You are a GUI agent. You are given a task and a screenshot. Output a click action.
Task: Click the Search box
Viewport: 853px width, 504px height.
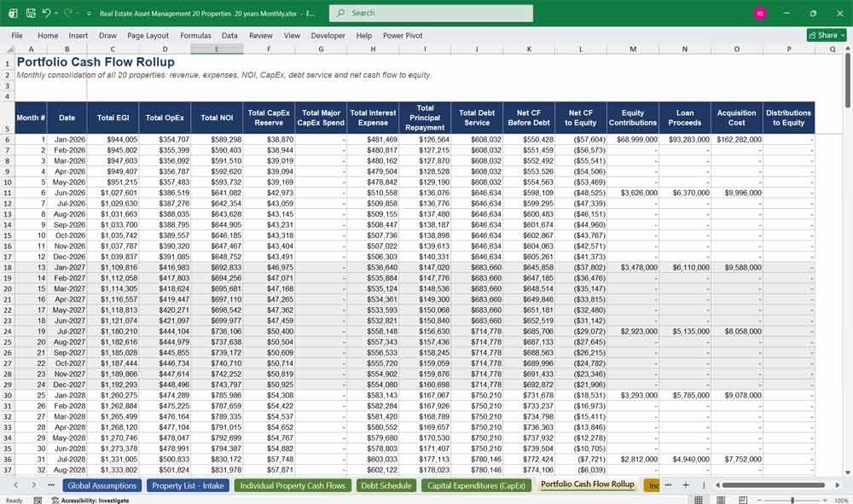[x=431, y=13]
